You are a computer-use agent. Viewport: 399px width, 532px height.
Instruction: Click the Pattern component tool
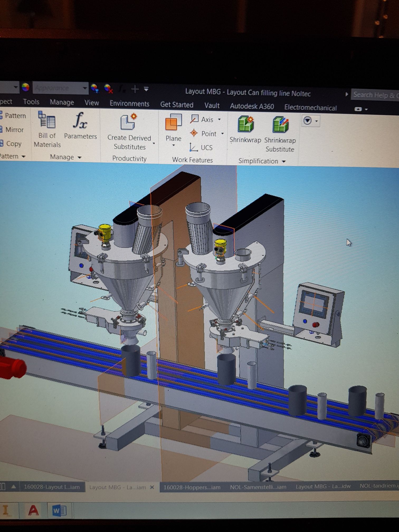point(13,116)
